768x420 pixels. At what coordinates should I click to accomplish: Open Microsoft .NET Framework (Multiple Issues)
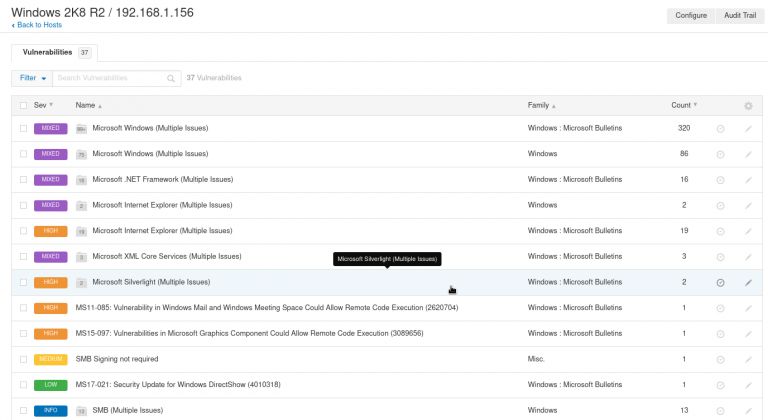[163, 179]
